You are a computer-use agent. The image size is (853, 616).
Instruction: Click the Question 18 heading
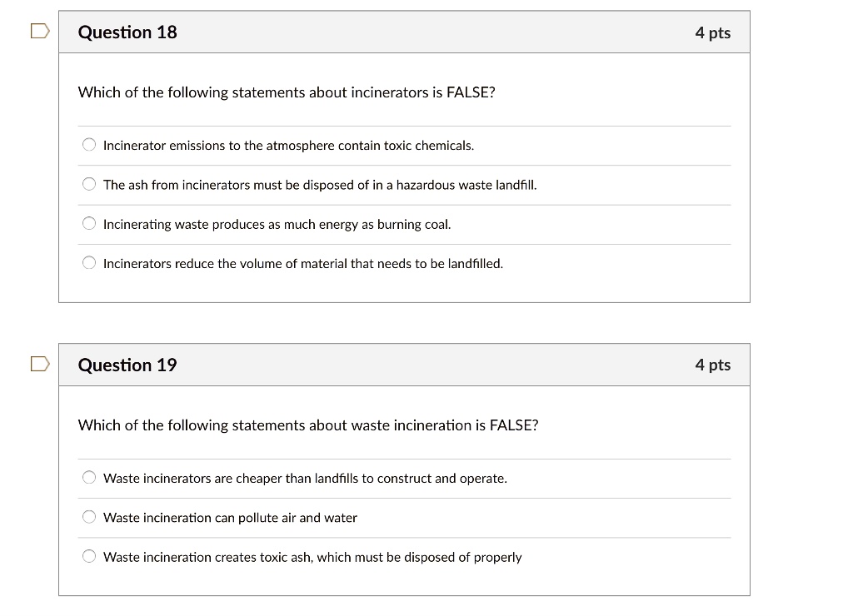127,32
